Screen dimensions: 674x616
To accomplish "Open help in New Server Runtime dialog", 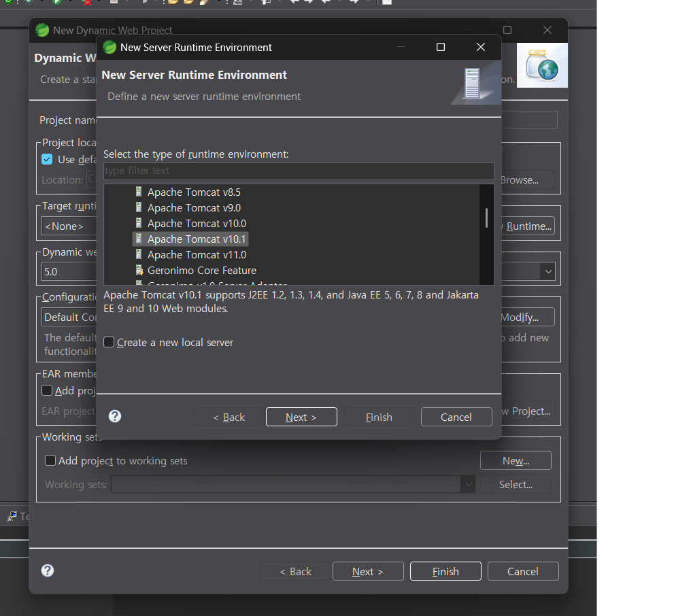I will click(x=115, y=416).
